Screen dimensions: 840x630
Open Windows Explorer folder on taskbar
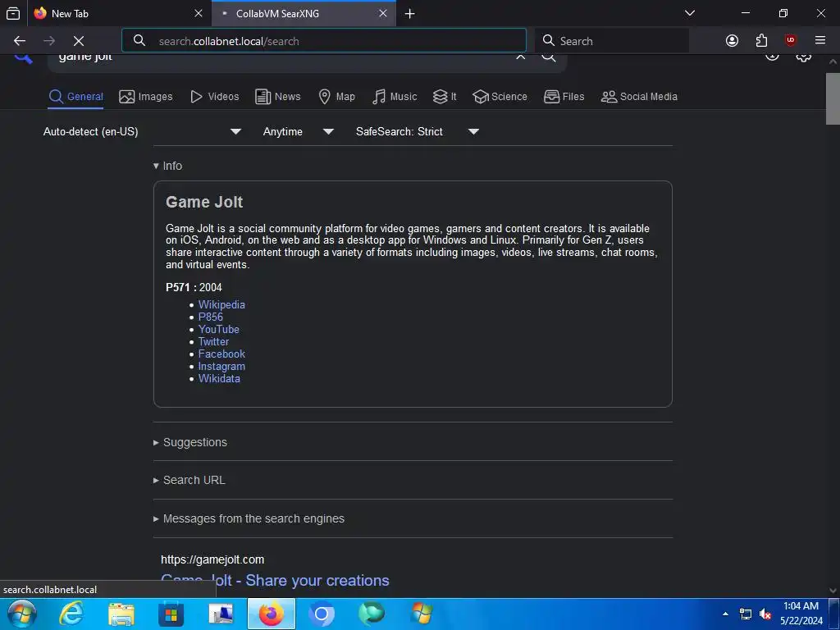point(121,614)
